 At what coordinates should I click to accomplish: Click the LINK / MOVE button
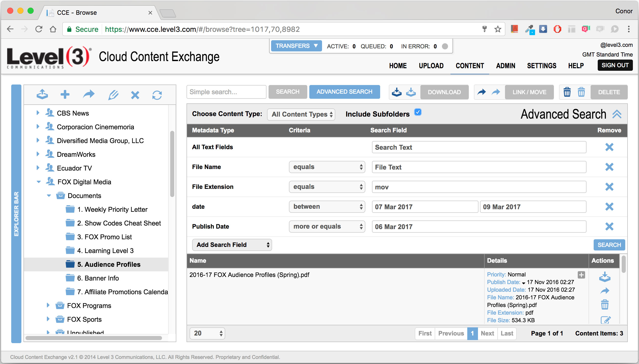529,92
